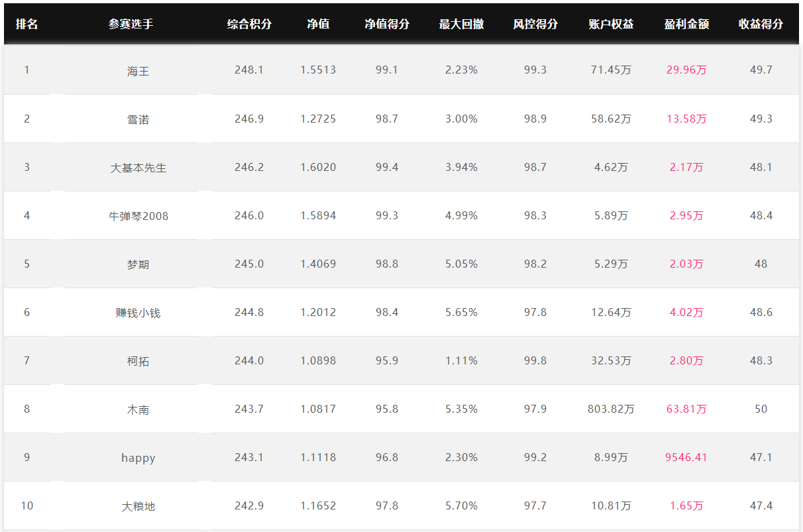Click the 收益得分 column header
Viewport: 803px width, 532px height.
[x=761, y=24]
